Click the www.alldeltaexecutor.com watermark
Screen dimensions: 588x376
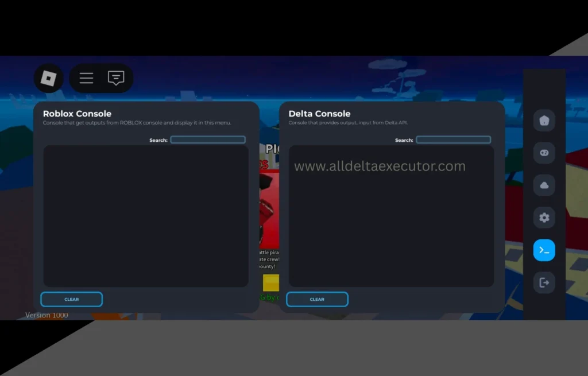coord(379,166)
